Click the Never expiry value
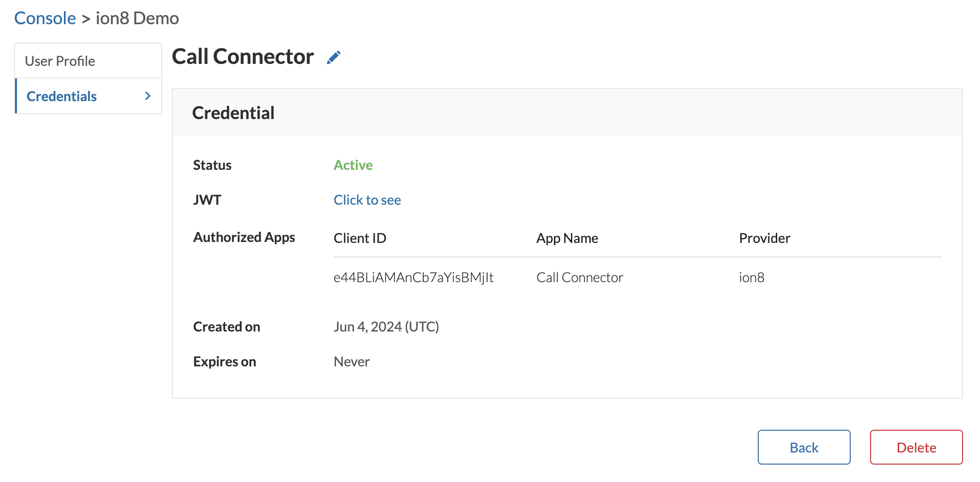 tap(352, 361)
